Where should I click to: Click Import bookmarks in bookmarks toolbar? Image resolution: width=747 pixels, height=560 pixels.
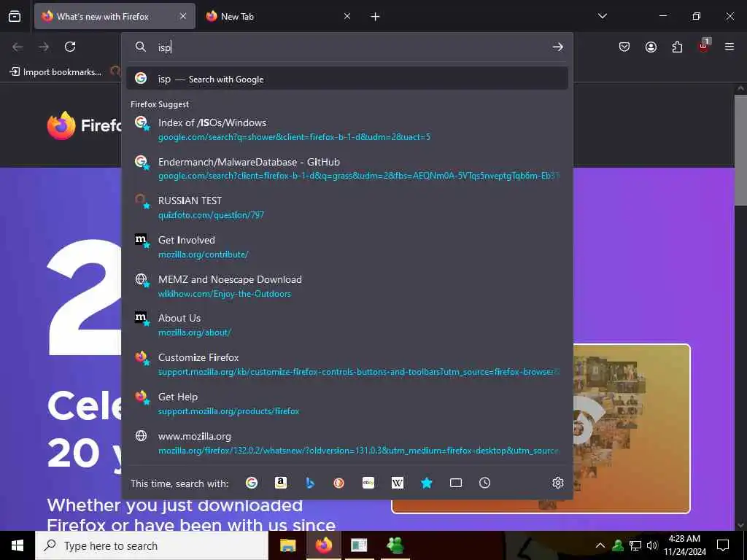click(55, 72)
